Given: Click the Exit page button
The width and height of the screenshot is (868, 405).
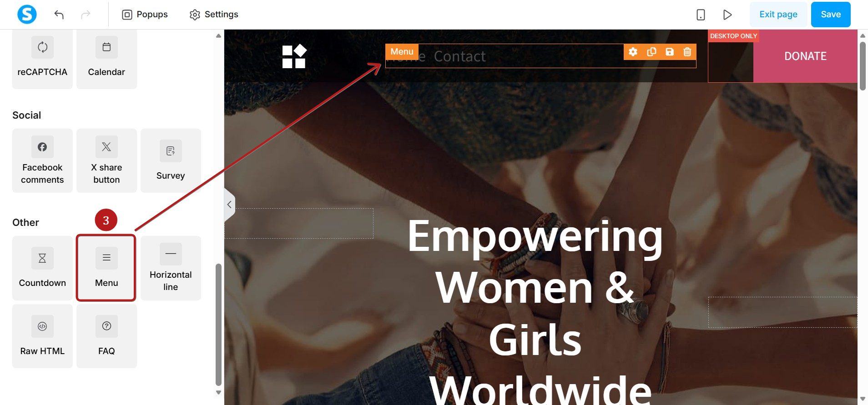Looking at the screenshot, I should pyautogui.click(x=778, y=15).
